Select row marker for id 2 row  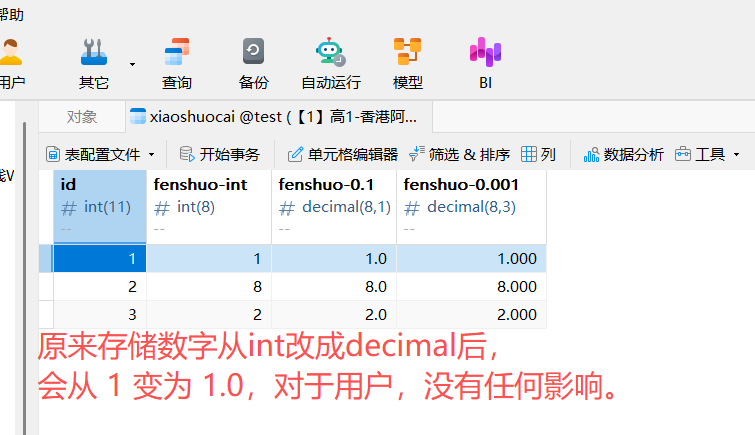pos(46,287)
